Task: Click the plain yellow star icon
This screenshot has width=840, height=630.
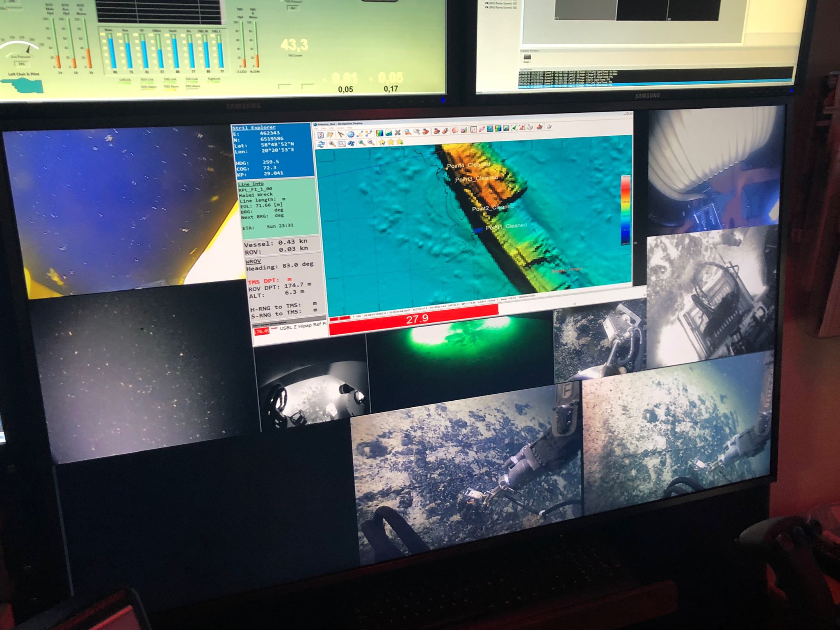Action: point(391,142)
